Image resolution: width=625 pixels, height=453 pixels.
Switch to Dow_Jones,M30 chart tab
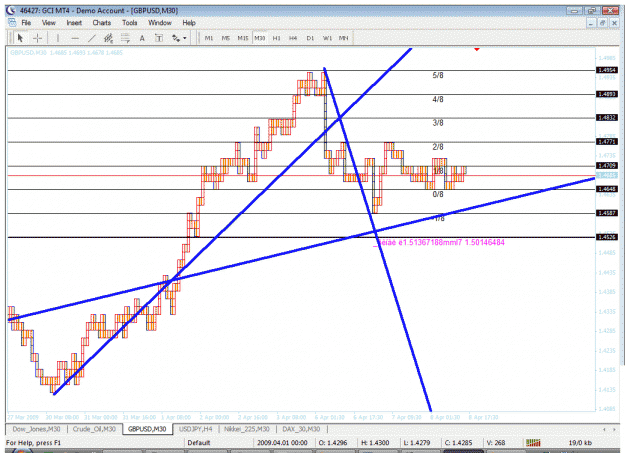coord(36,429)
